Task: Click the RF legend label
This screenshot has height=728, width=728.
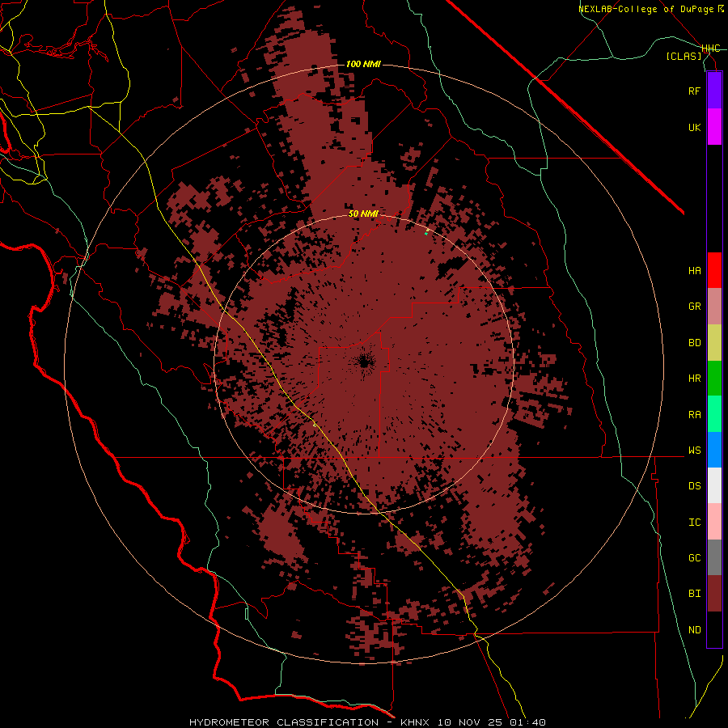Action: pos(694,91)
